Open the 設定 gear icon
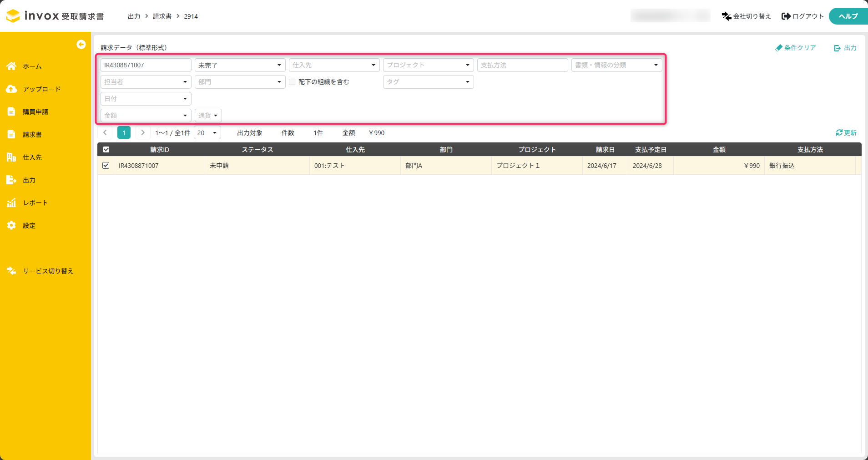This screenshot has height=460, width=868. pyautogui.click(x=11, y=225)
